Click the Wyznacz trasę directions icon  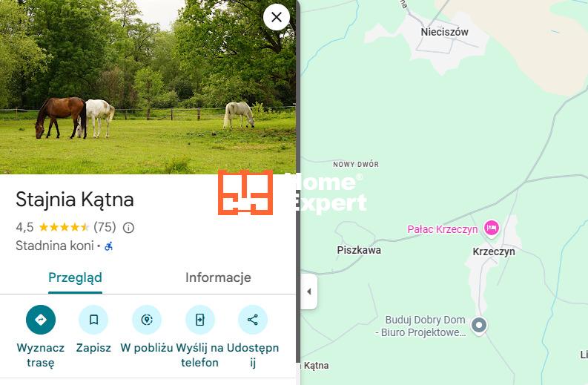coord(41,320)
